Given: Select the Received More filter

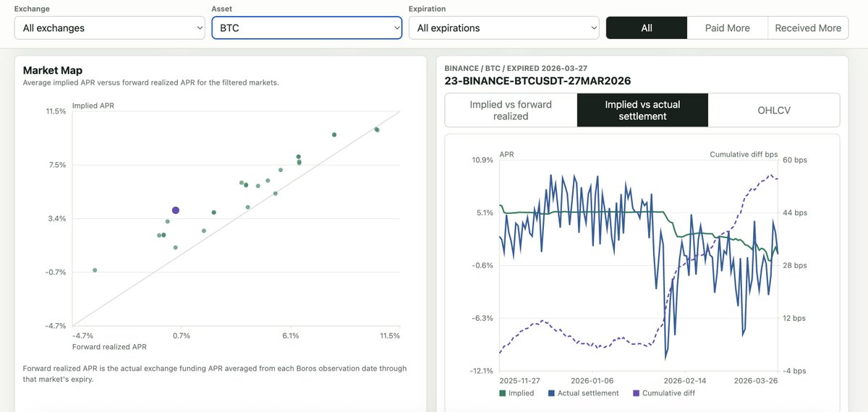Looking at the screenshot, I should point(808,28).
